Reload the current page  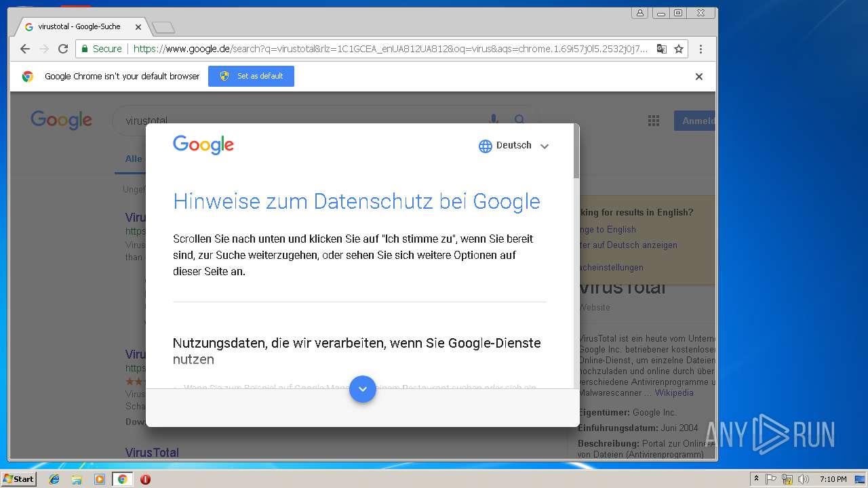coord(63,49)
